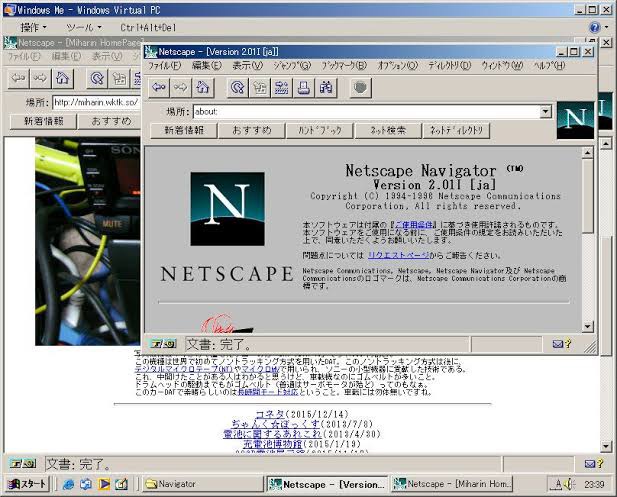617x497 pixels.
Task: Click Back arrow in front Netscape toolbar
Action: 159,87
